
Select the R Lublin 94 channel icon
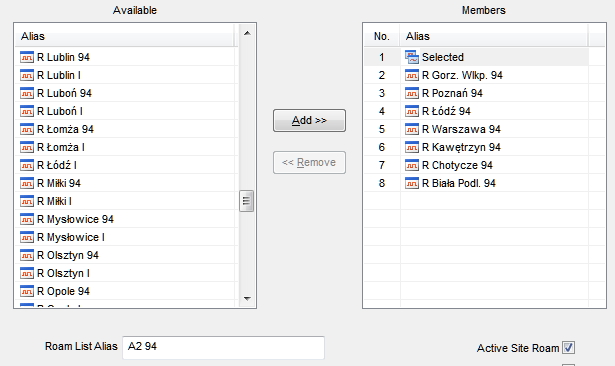click(x=27, y=57)
